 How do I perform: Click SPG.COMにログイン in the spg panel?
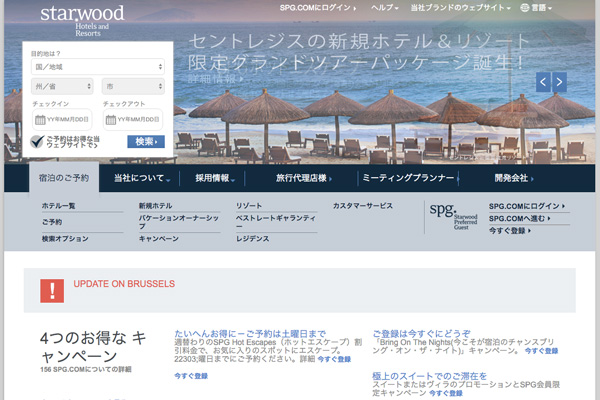click(x=527, y=206)
